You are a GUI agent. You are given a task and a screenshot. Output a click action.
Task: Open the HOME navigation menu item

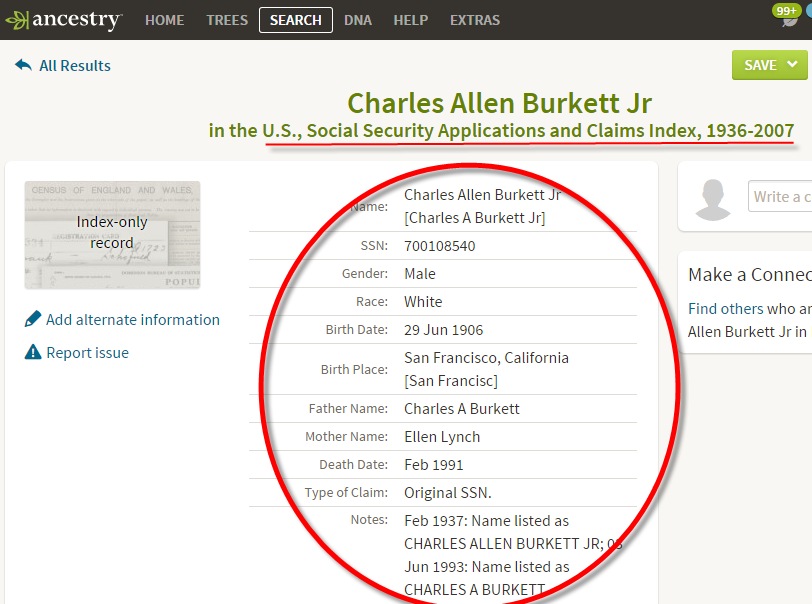[164, 19]
